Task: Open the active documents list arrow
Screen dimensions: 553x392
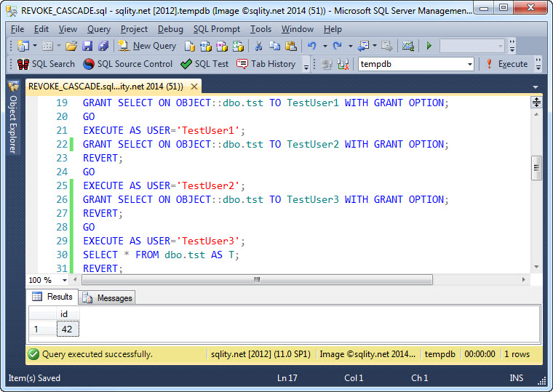Action: [536, 87]
